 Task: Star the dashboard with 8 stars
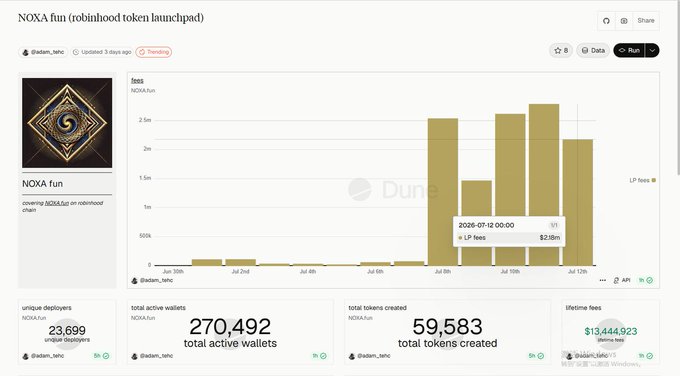tap(561, 50)
